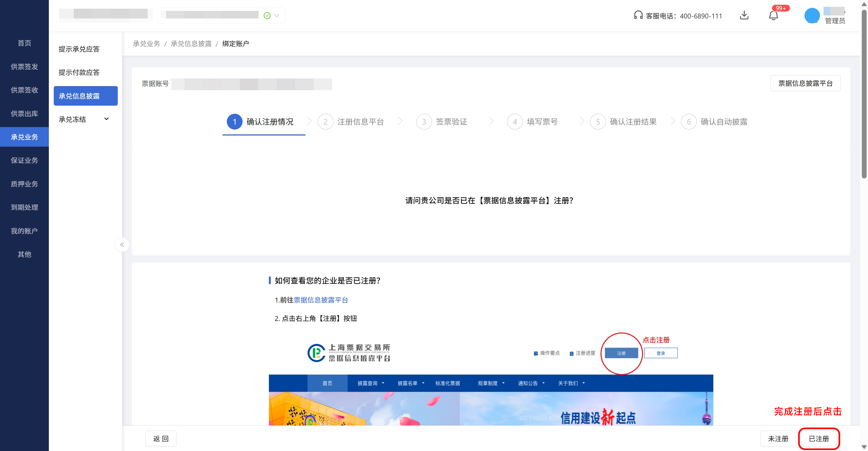
Task: Click 承兑信息披露 breadcrumb link
Action: [x=191, y=44]
